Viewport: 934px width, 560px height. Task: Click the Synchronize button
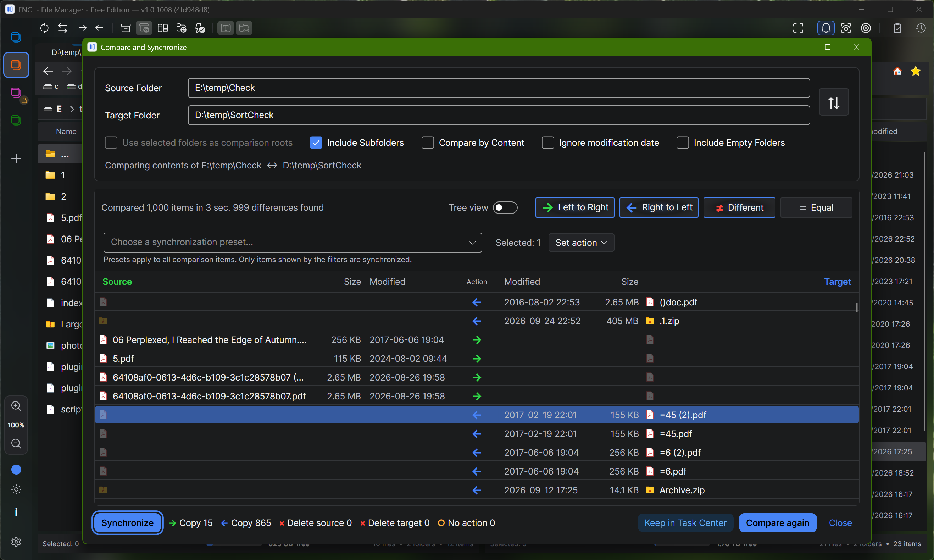[128, 523]
